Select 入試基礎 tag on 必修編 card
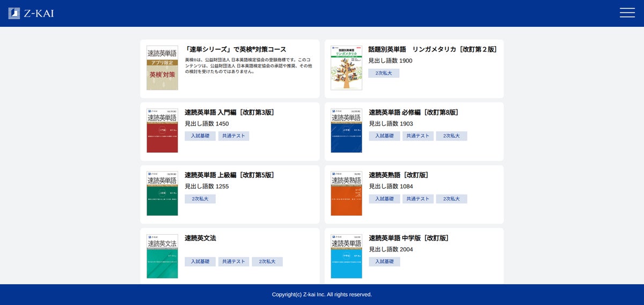 pos(384,136)
